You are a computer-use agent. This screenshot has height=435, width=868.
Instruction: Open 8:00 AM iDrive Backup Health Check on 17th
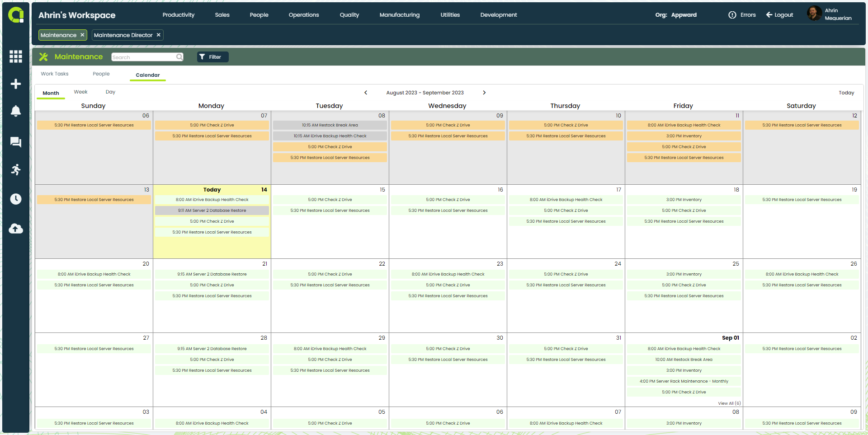(x=566, y=200)
